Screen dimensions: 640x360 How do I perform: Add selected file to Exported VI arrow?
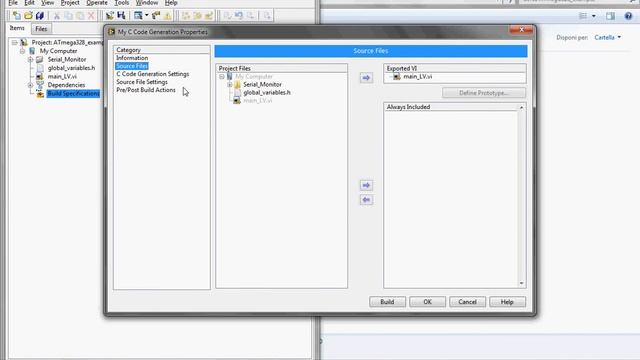[366, 78]
